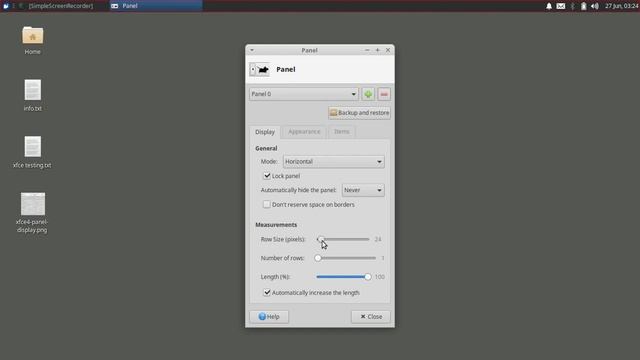Select the Display tab

[x=265, y=132]
